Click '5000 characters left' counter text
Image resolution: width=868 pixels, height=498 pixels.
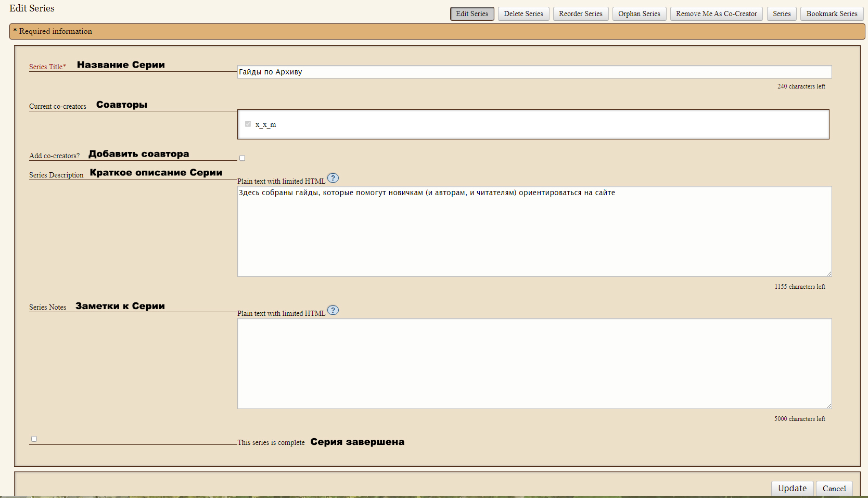pos(800,419)
